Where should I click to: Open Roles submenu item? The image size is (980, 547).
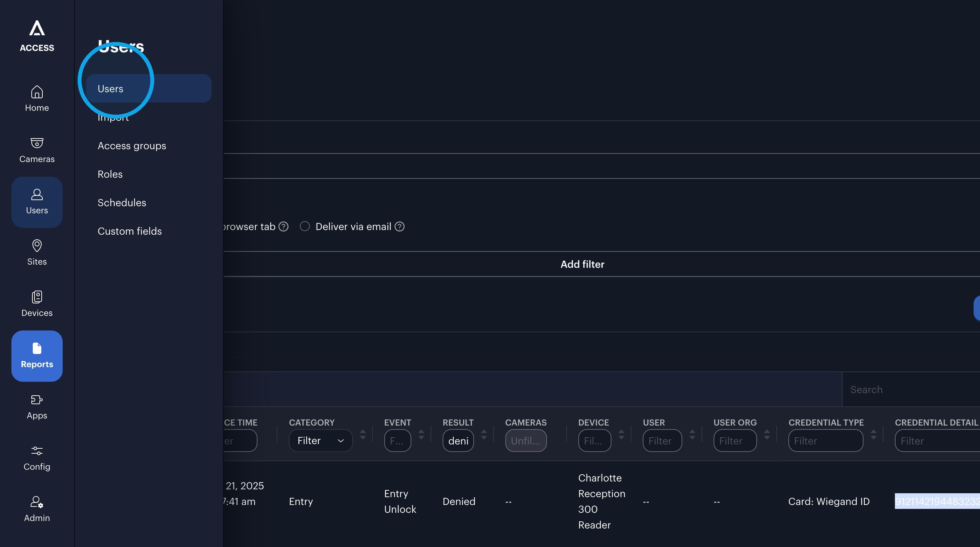(x=110, y=174)
